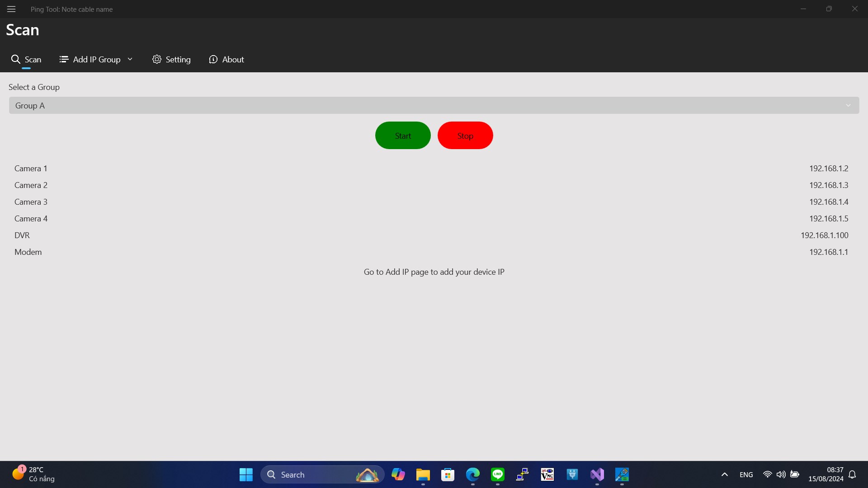This screenshot has width=868, height=488.
Task: Expand the Add IP Group chevron
Action: click(130, 59)
